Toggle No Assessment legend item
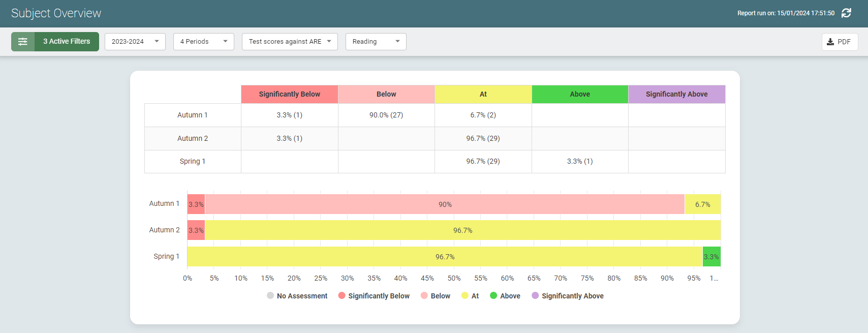The width and height of the screenshot is (868, 333). coord(297,296)
